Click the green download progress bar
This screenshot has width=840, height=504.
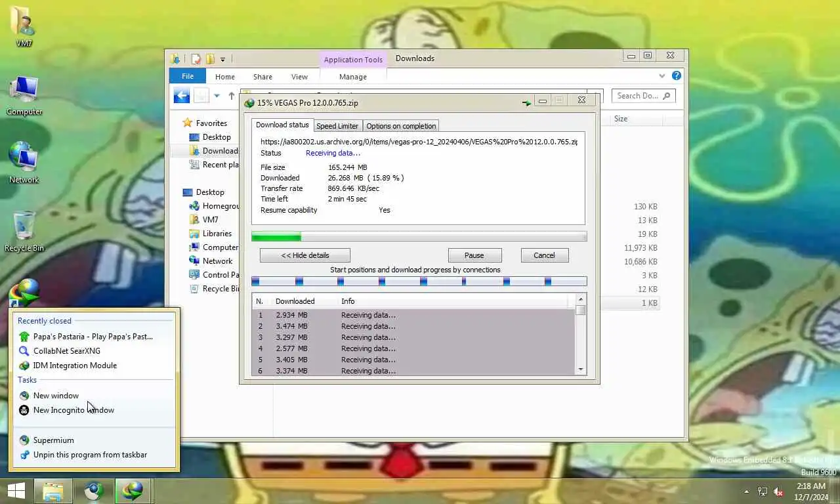point(419,236)
